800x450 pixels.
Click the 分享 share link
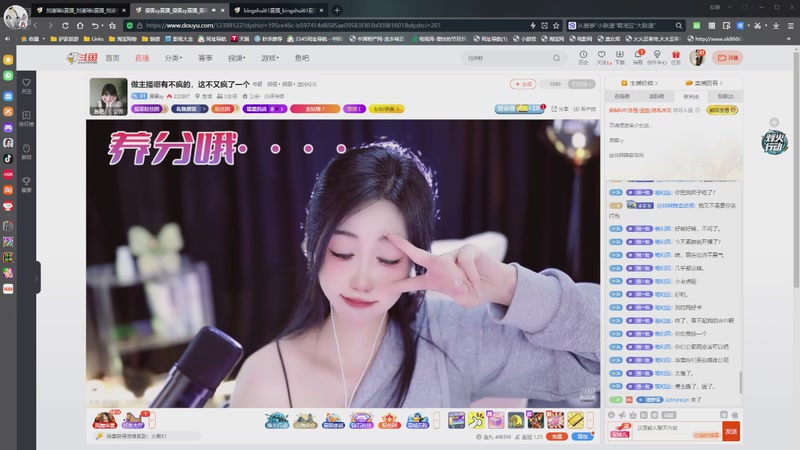[x=560, y=109]
